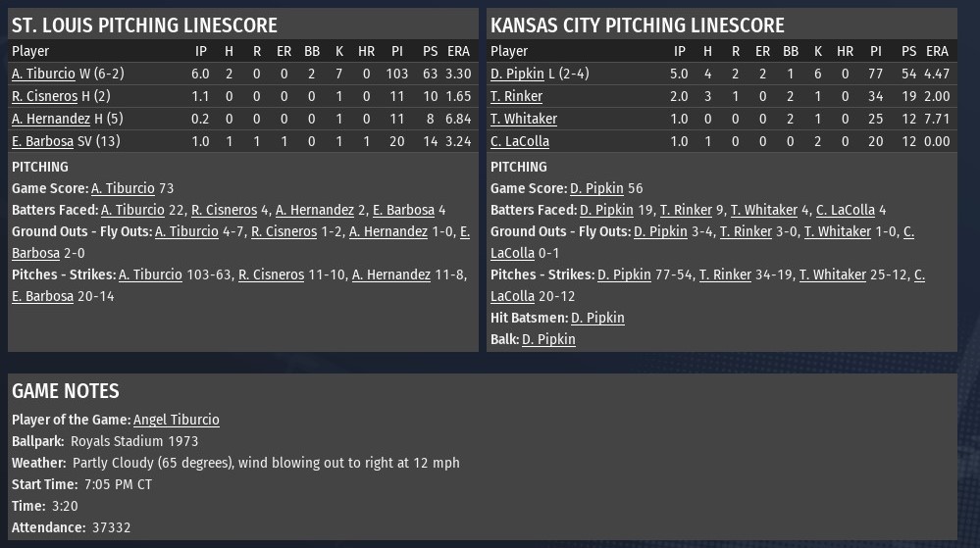Click T. Whitaker in Kansas City Pitches - Strikes
The width and height of the screenshot is (980, 548).
point(832,274)
